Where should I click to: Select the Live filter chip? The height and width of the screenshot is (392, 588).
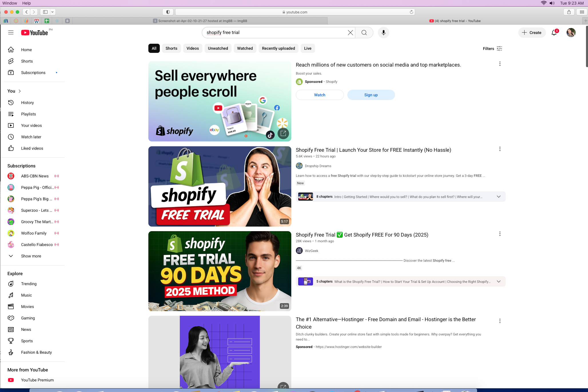coord(308,48)
